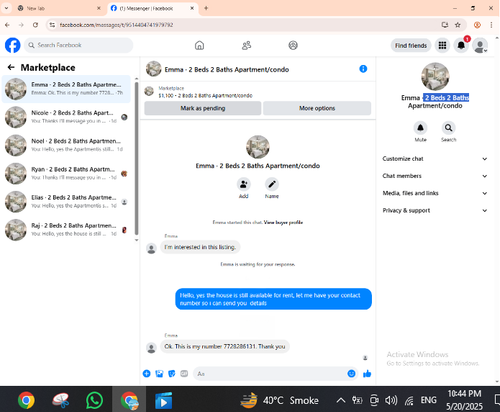Go back using the Marketplace back arrow

11,68
